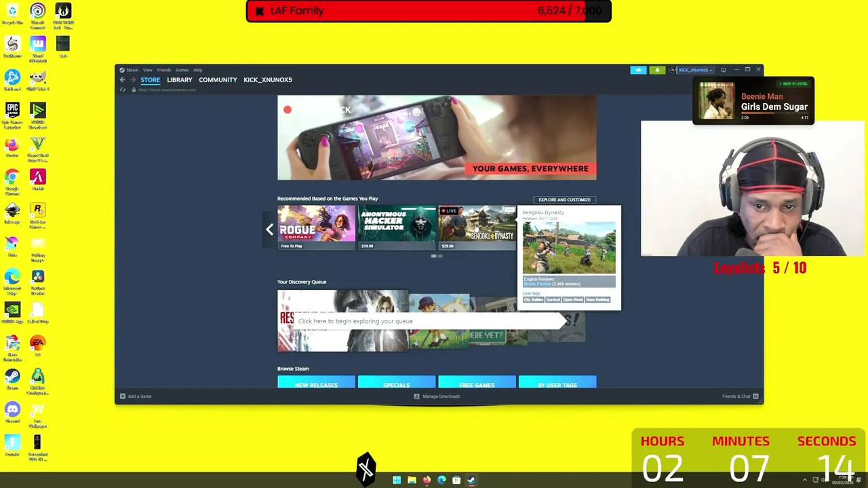Open the KICK_XNUNOX5 profile tab

tap(268, 80)
